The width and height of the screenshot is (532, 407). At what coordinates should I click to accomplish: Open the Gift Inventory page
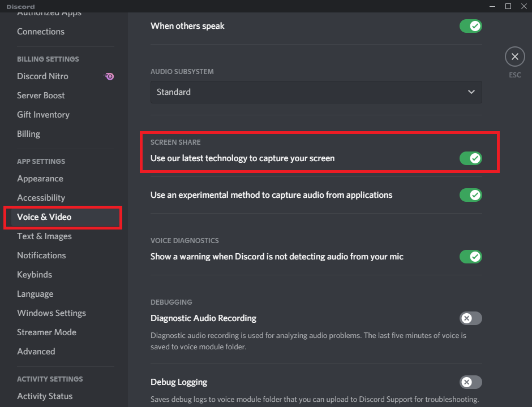[43, 114]
